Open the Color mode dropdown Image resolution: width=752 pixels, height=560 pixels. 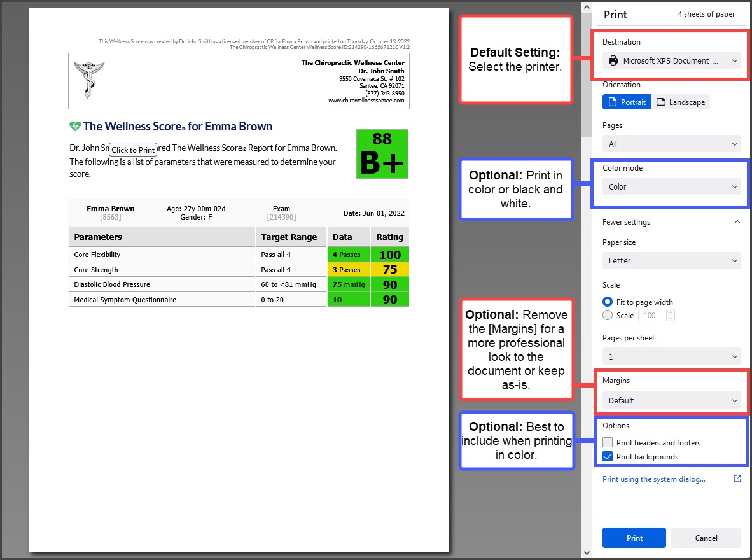coord(671,186)
